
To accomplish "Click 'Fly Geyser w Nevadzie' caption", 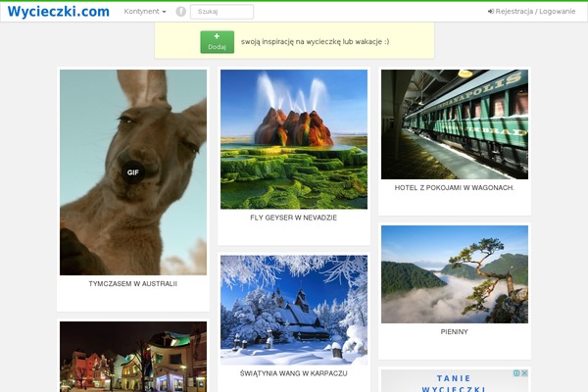I will click(x=294, y=218).
